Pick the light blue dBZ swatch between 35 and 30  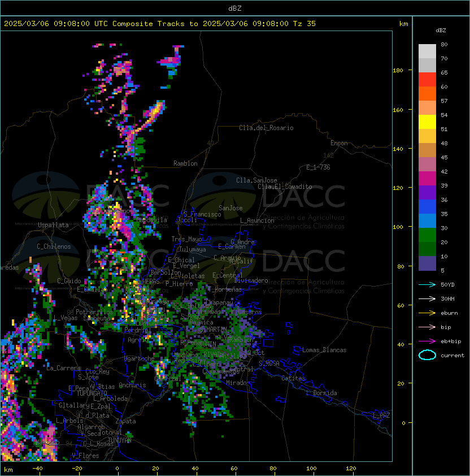pos(427,220)
